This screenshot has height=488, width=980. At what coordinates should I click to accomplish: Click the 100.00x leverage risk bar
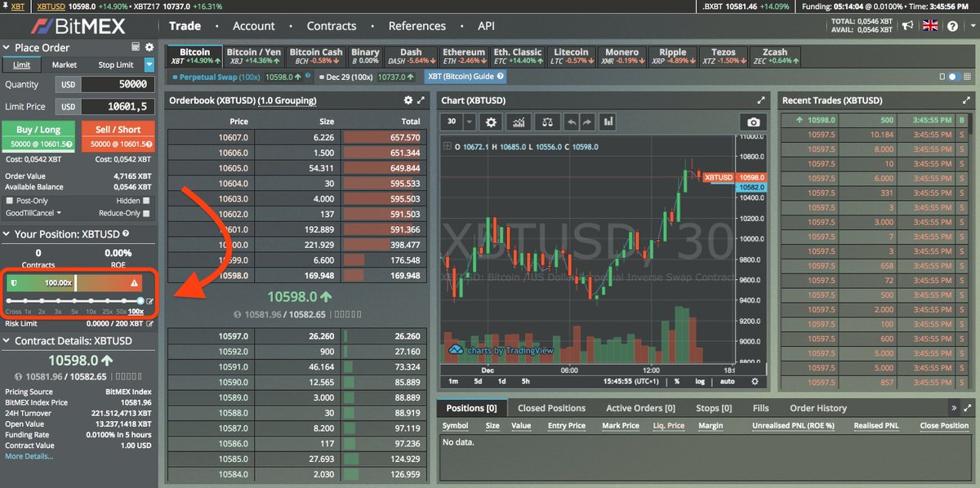click(x=74, y=283)
